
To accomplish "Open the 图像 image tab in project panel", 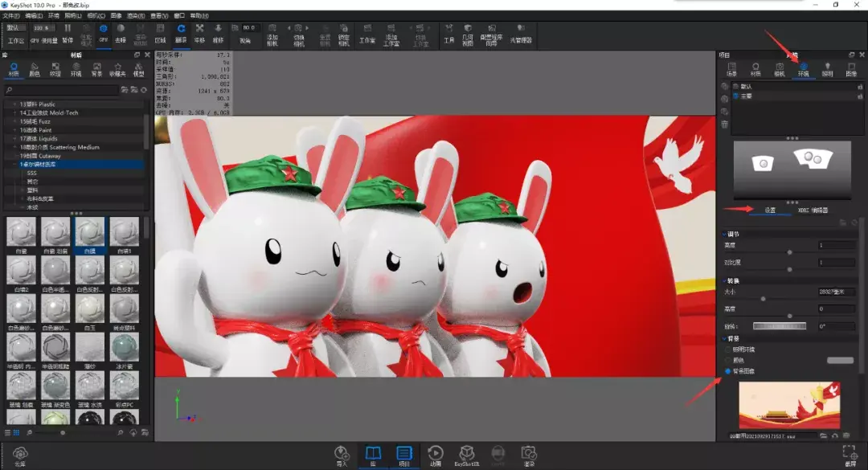I will (851, 70).
